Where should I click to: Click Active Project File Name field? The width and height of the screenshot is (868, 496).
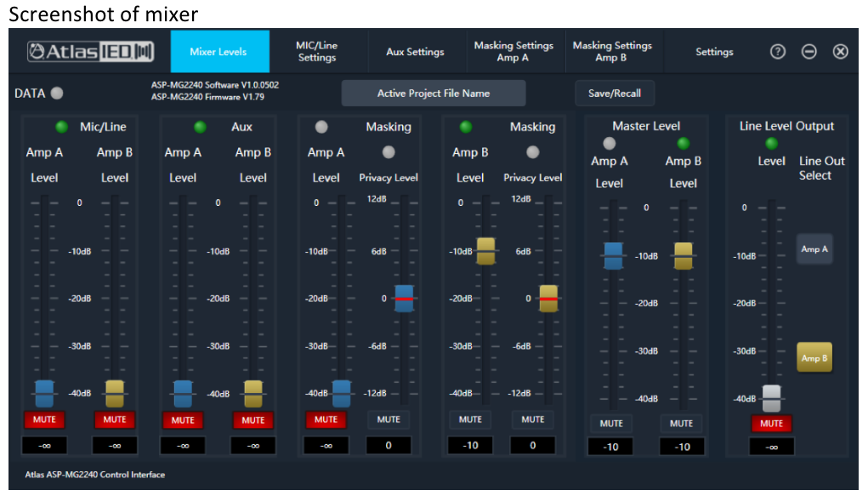click(x=434, y=93)
